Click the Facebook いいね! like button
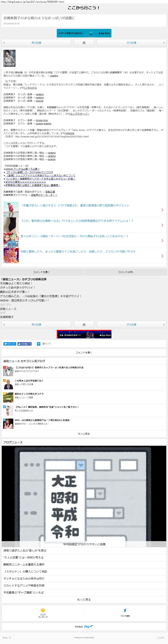Screen dimensions: 168x644 pos(24,344)
